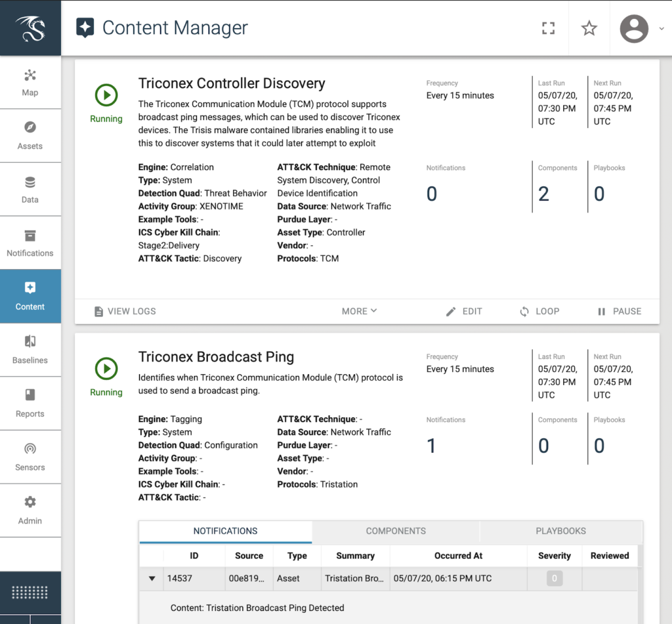Sort by the Occurred At column header
This screenshot has height=624, width=672.
tap(458, 556)
